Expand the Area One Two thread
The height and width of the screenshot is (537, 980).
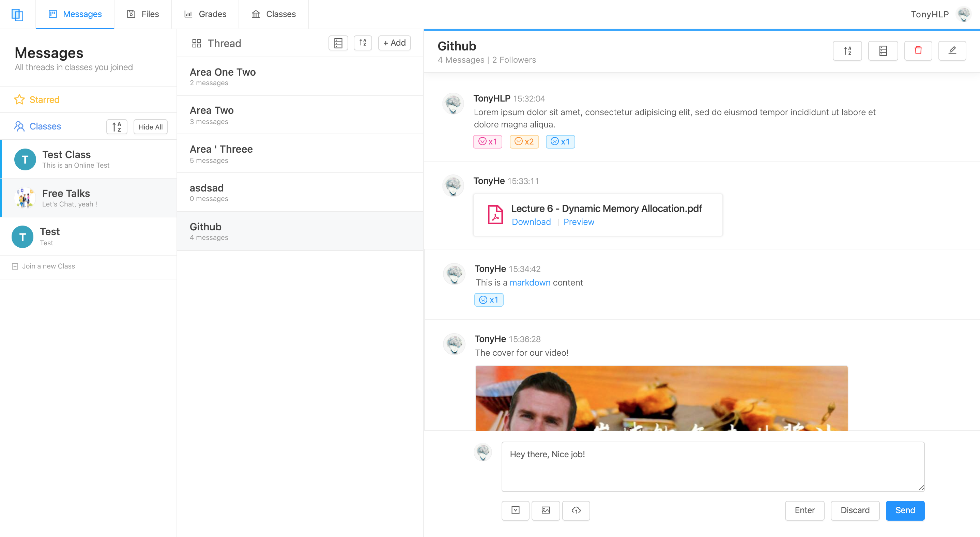[300, 76]
